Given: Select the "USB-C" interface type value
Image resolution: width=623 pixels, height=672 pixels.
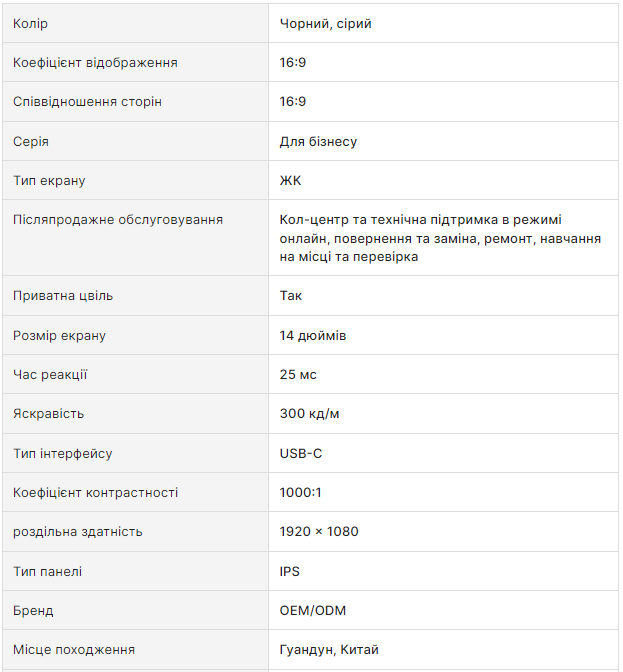Looking at the screenshot, I should click(301, 454).
